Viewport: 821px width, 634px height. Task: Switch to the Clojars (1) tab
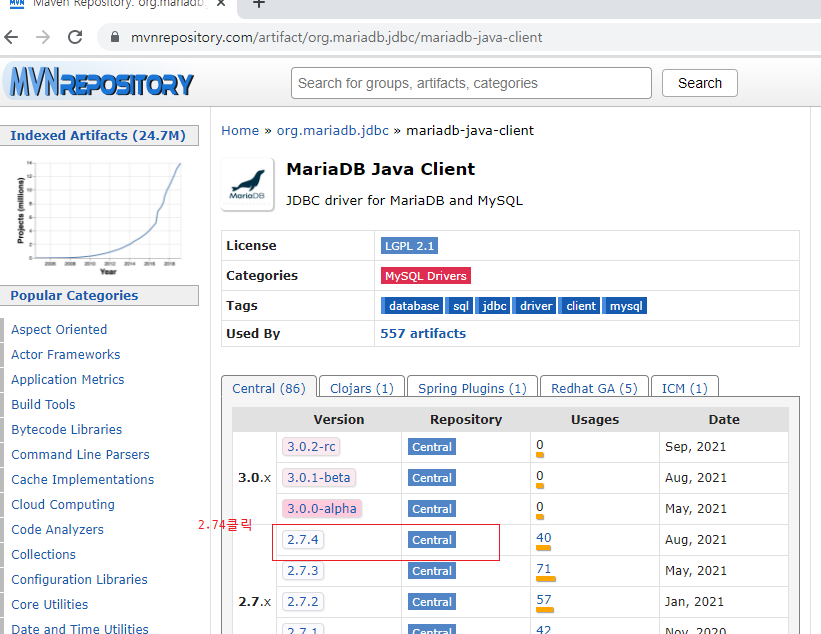pos(362,388)
